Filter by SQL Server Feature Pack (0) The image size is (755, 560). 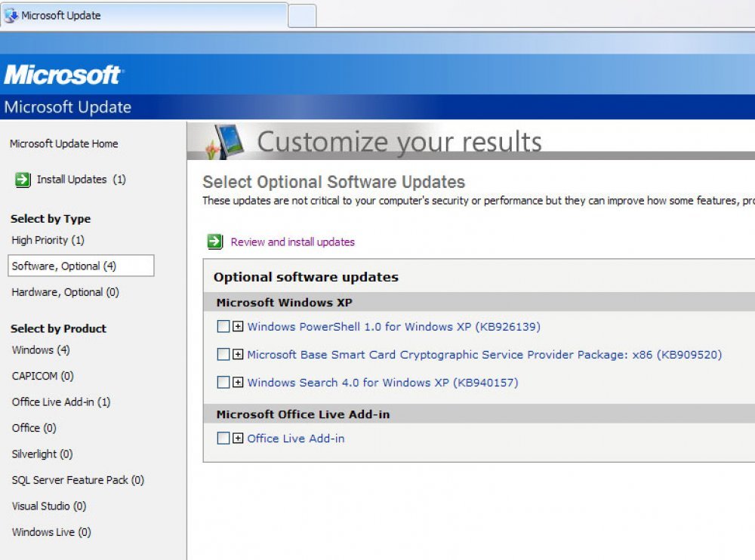(78, 480)
